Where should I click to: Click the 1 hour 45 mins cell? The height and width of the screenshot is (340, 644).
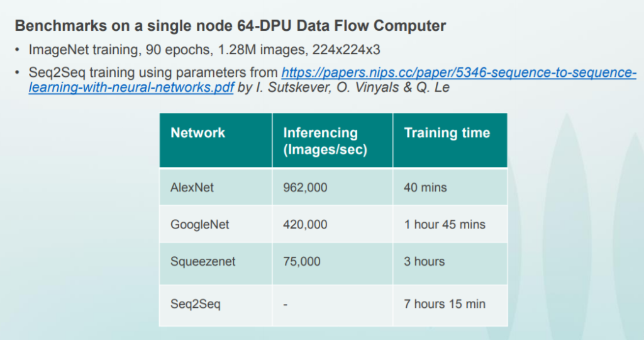[450, 224]
